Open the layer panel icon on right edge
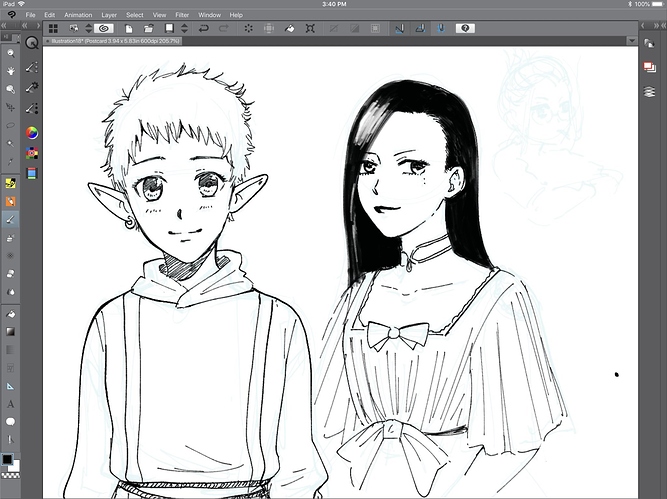This screenshot has height=499, width=667. (x=649, y=66)
